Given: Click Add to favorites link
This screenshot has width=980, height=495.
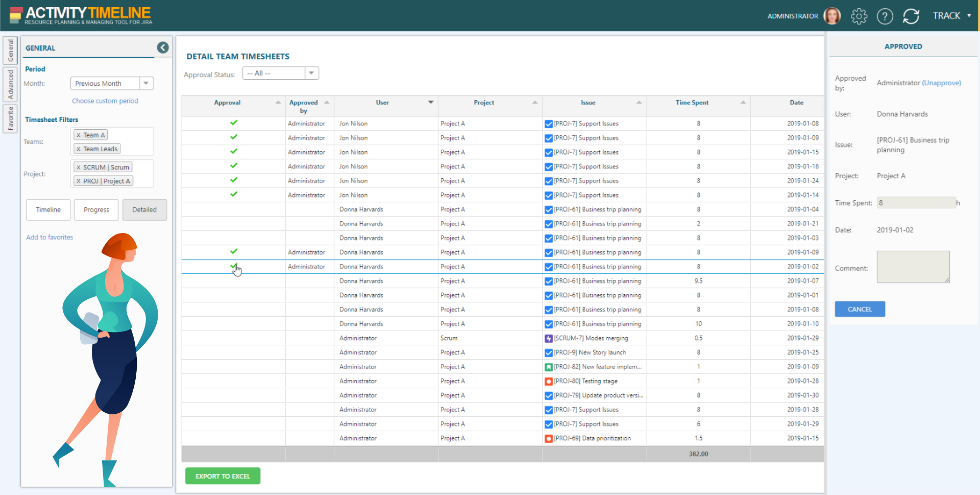Looking at the screenshot, I should (x=50, y=238).
